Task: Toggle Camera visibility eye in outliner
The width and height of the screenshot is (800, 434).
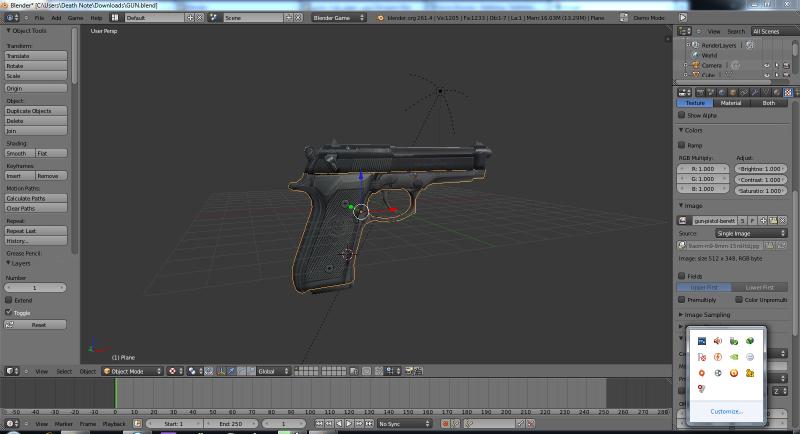Action: (x=766, y=65)
